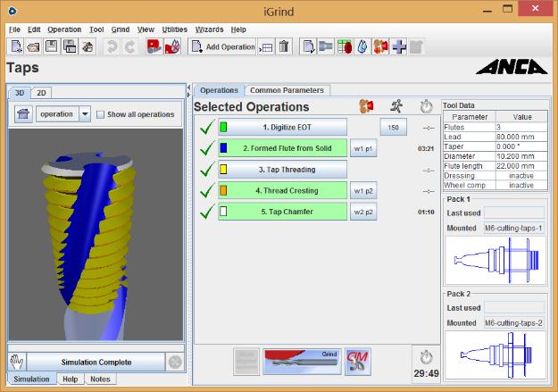Click white color swatch of Tap Chamfer
Screen dimensions: 558x392
point(223,212)
